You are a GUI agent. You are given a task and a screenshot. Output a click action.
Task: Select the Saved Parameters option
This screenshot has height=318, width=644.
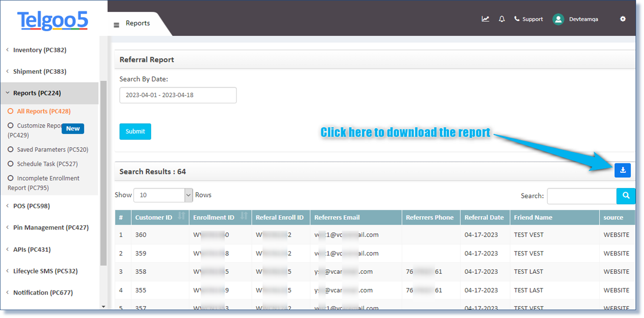[x=52, y=149]
